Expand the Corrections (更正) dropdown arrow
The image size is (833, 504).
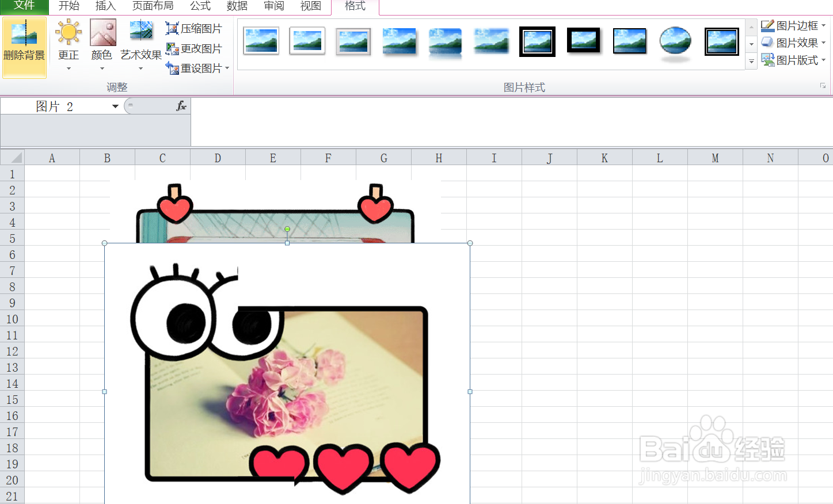pyautogui.click(x=69, y=68)
